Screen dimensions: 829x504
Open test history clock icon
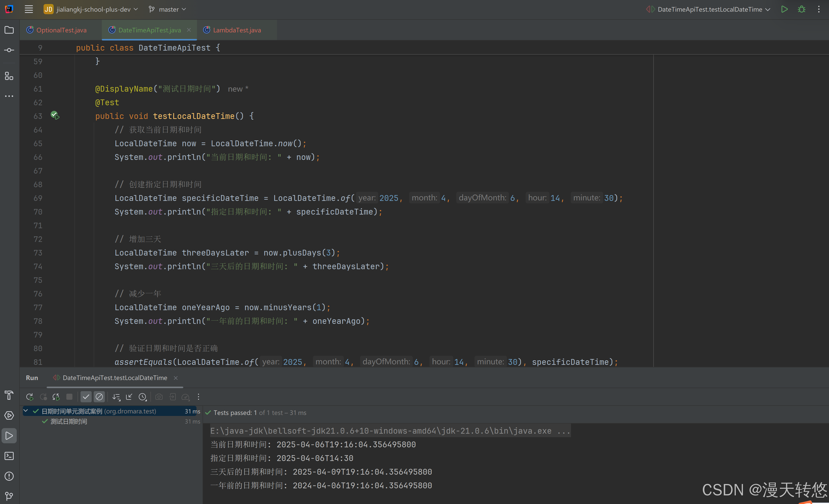(x=143, y=397)
